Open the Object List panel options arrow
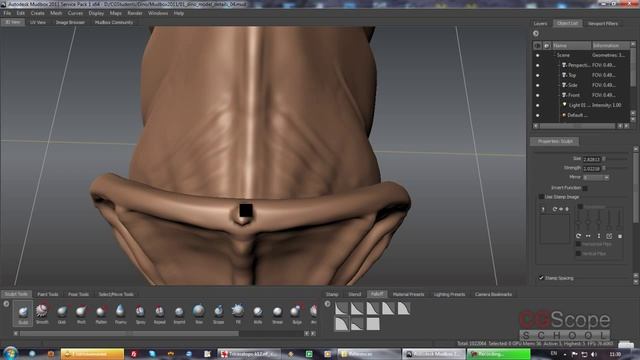This screenshot has height=360, width=640. pos(536,34)
